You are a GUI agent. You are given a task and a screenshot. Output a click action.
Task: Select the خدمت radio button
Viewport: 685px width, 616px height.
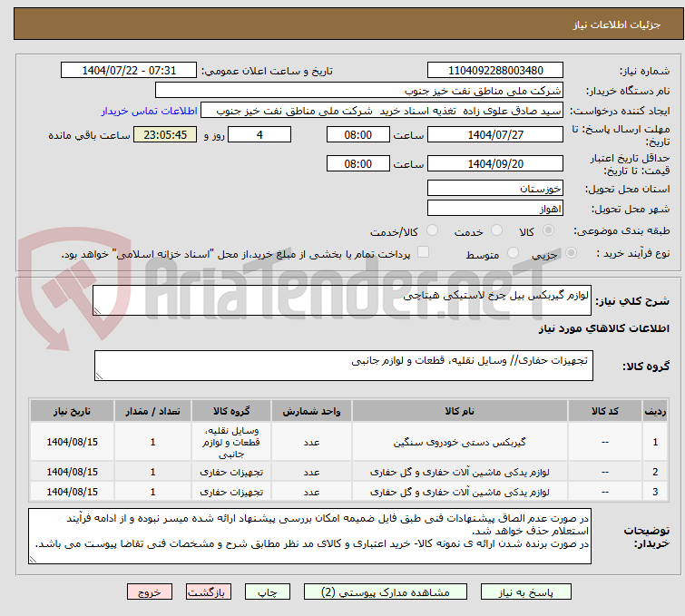point(496,230)
